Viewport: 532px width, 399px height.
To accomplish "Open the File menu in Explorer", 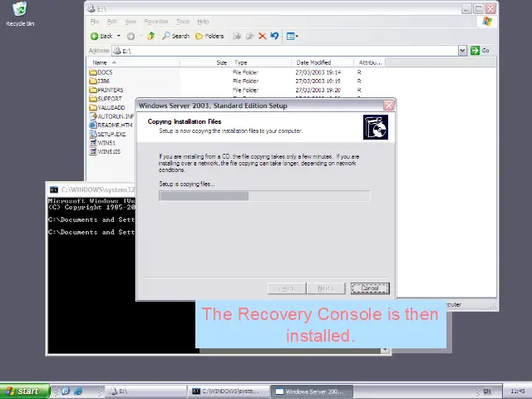I will 94,22.
